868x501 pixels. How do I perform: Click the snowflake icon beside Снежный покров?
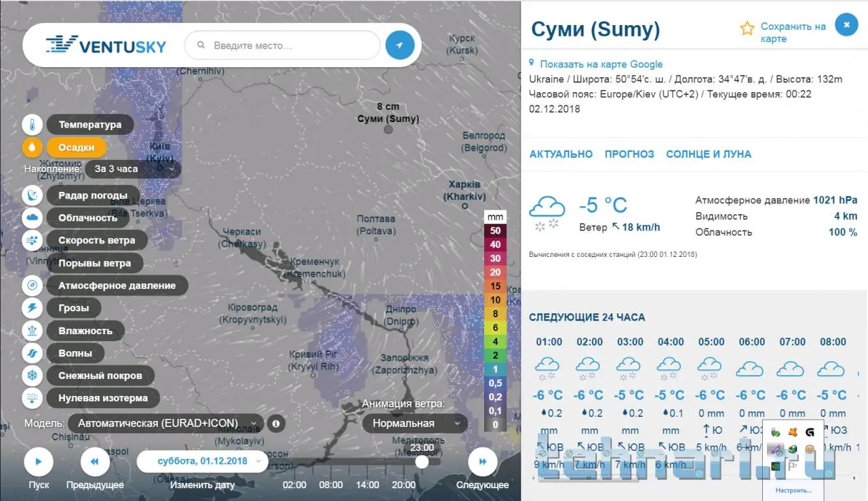(33, 376)
